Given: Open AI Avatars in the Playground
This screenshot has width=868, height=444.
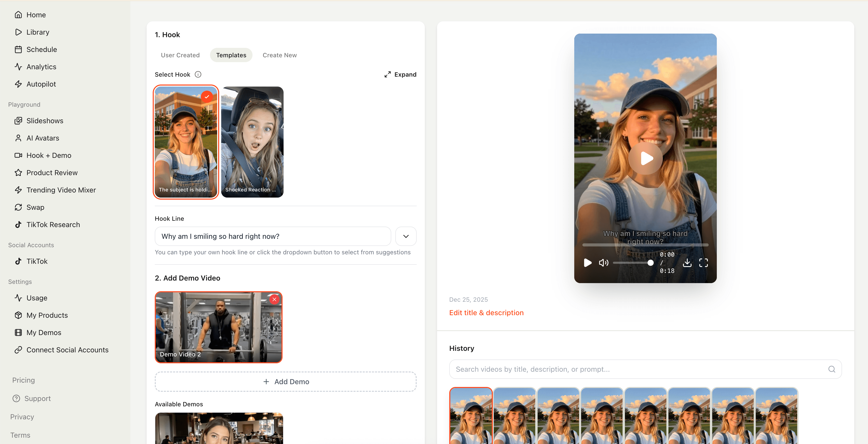Looking at the screenshot, I should tap(43, 138).
